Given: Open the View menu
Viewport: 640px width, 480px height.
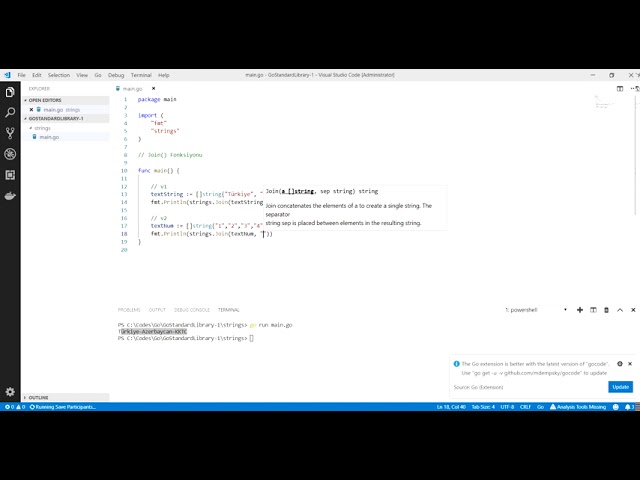Looking at the screenshot, I should tap(82, 75).
